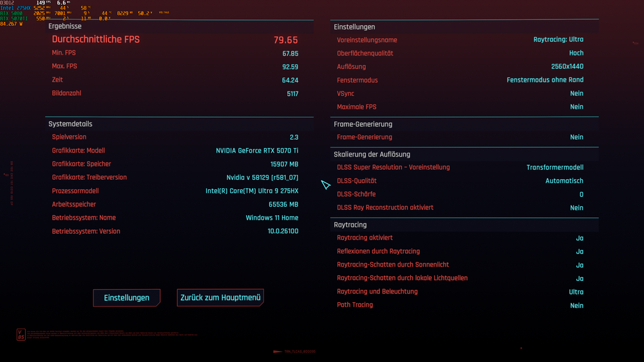Click Zurück zum Hauptmenü button
Viewport: 644px width, 362px height.
(220, 298)
